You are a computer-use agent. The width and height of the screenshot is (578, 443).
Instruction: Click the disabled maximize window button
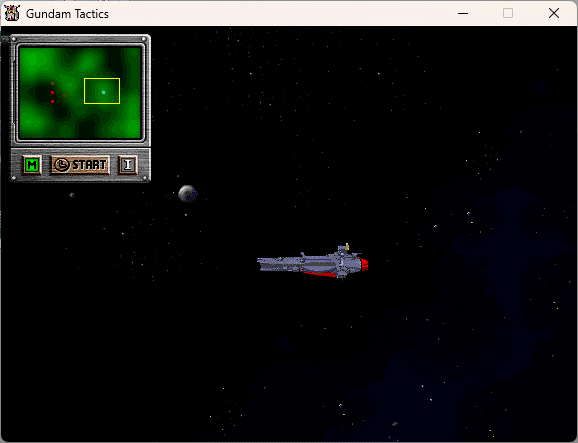pyautogui.click(x=508, y=14)
